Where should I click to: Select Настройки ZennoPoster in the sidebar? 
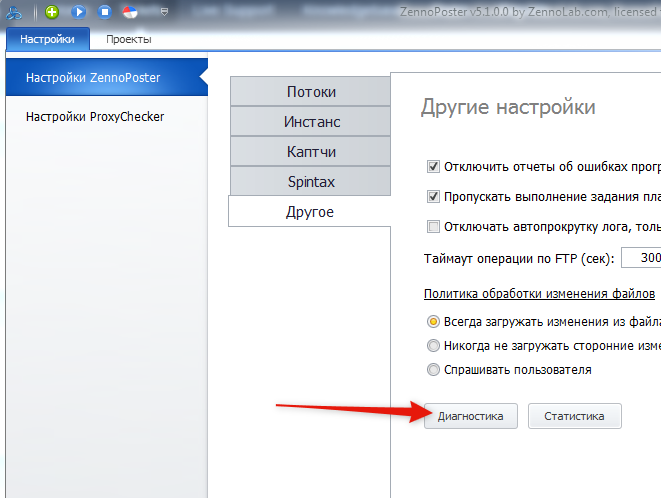click(x=107, y=78)
